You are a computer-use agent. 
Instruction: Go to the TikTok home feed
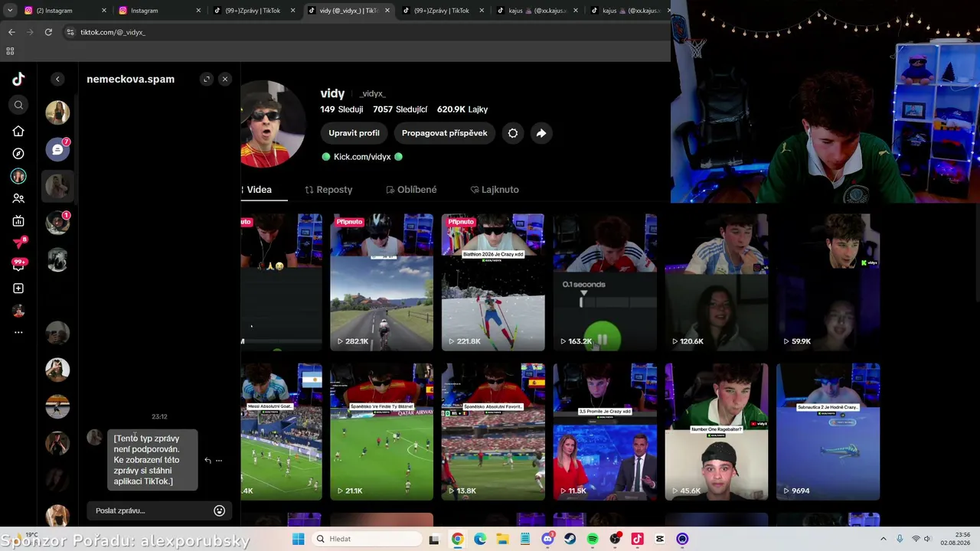pos(18,131)
